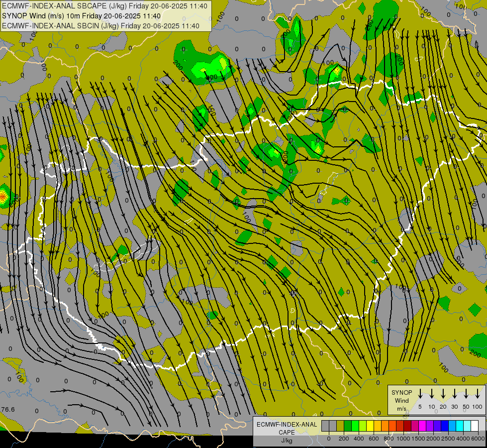Click the 4000 tick on the CAPE color scale
487x448 pixels.
pyautogui.click(x=463, y=439)
